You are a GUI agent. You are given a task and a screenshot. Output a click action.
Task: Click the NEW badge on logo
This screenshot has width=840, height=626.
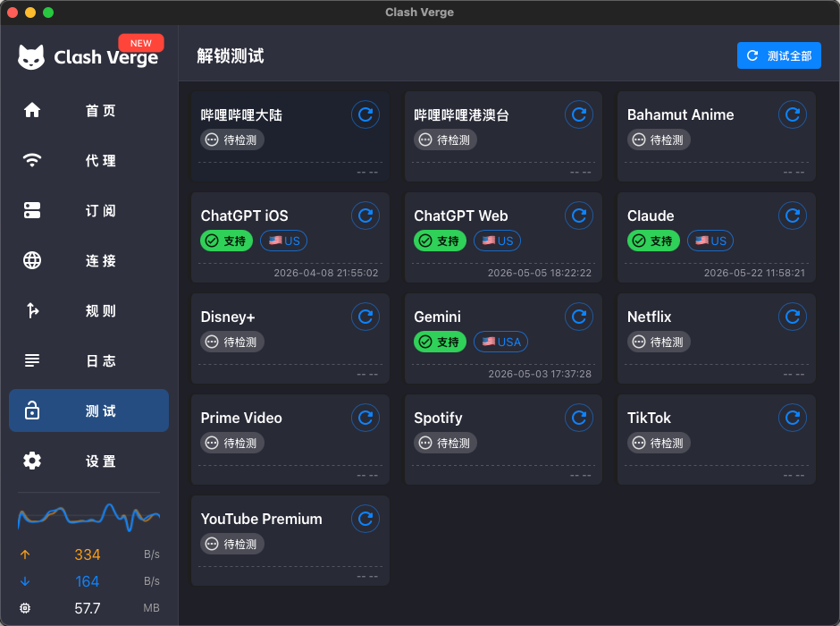pos(141,43)
